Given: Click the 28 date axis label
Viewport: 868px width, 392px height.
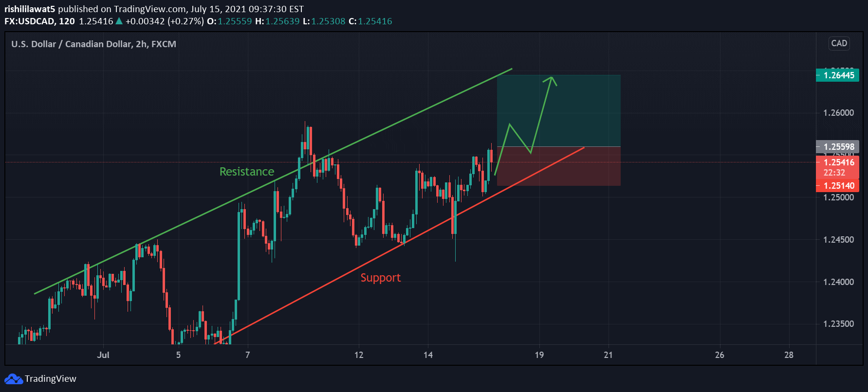Looking at the screenshot, I should pyautogui.click(x=789, y=355).
